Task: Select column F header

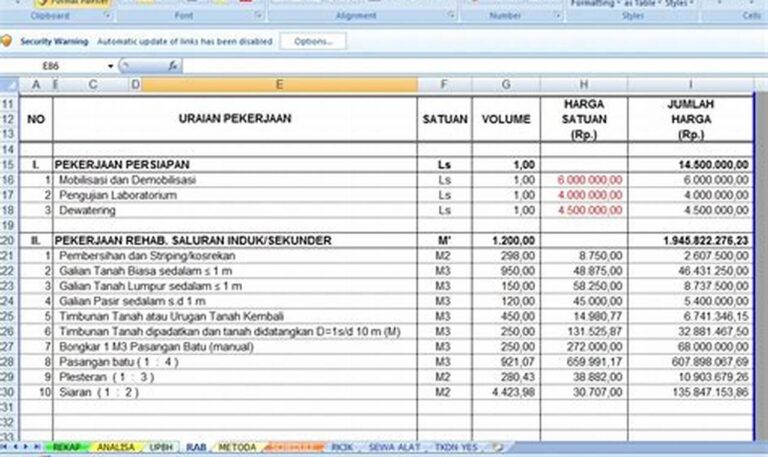Action: coord(444,85)
